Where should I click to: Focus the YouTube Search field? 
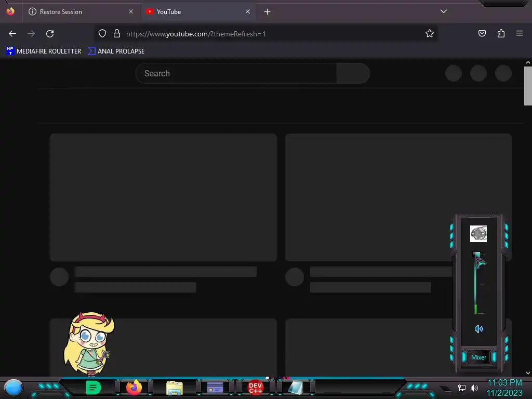(x=236, y=73)
